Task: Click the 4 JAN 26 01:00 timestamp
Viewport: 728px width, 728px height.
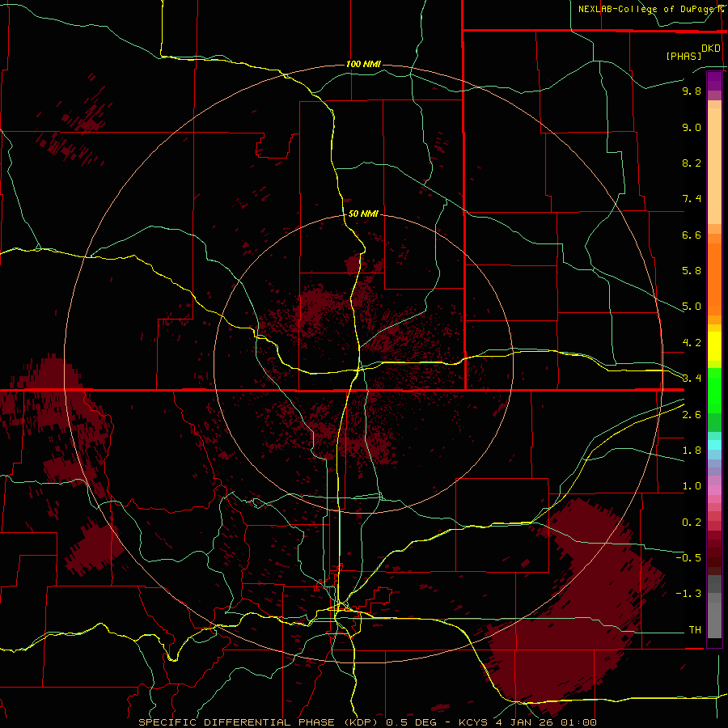Action: coord(547,722)
